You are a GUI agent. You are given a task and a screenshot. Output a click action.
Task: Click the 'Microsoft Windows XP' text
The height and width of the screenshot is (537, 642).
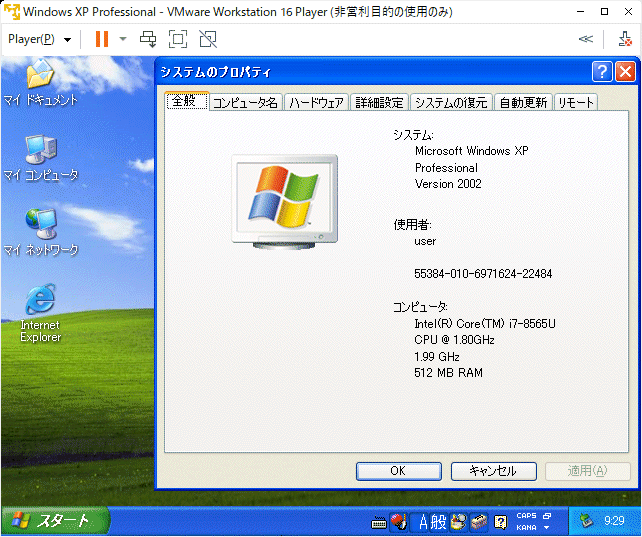pyautogui.click(x=472, y=151)
